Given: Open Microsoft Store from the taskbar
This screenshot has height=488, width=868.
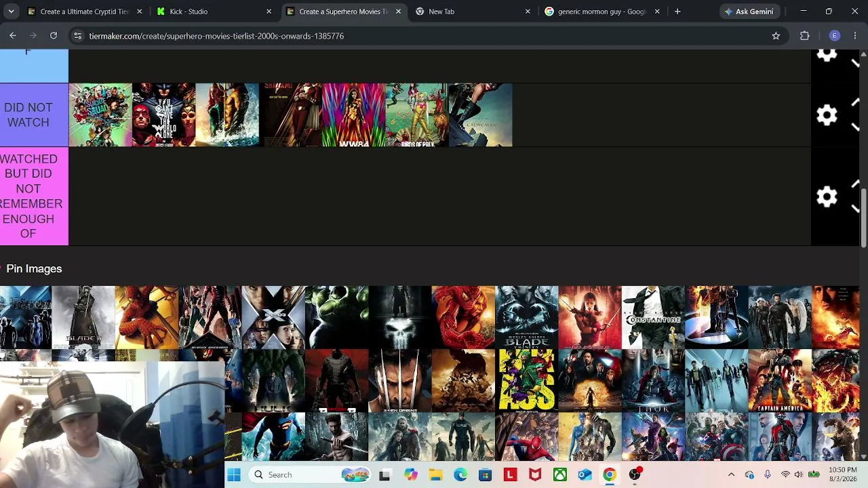Looking at the screenshot, I should click(485, 475).
